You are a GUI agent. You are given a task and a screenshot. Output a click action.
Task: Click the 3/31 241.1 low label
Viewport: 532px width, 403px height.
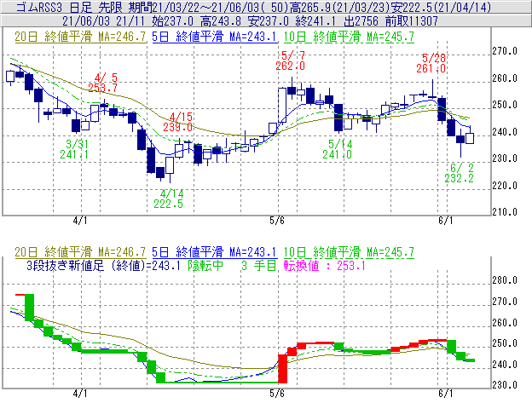(74, 149)
